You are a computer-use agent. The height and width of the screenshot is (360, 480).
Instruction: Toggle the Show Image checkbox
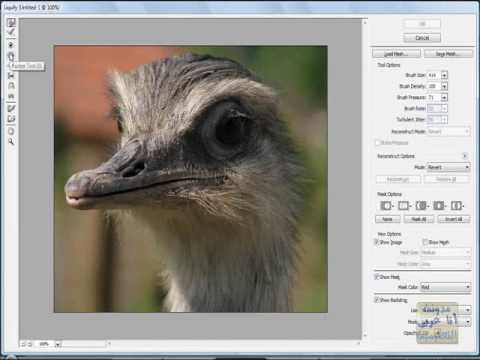click(376, 242)
